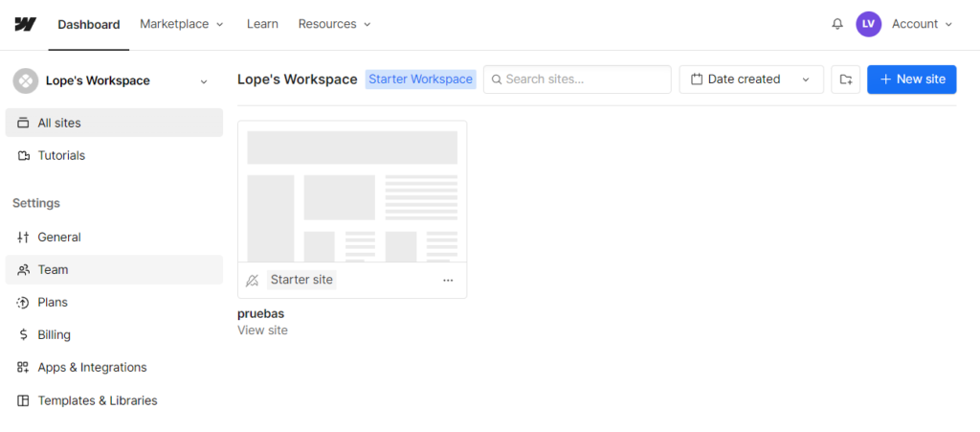The height and width of the screenshot is (432, 980).
Task: Select the Dashboard tab
Action: pos(89,24)
